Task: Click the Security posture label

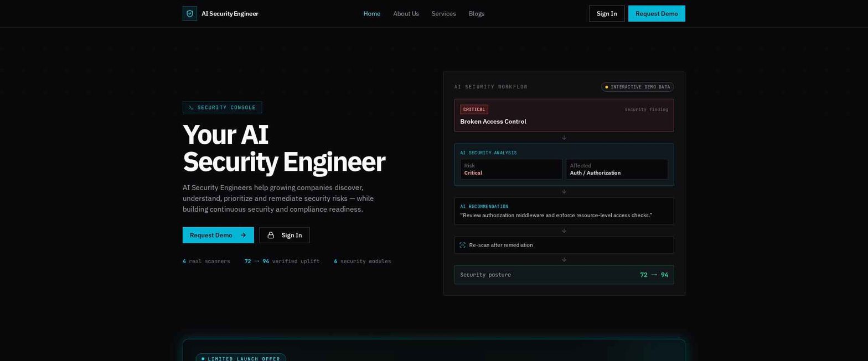Action: 485,275
